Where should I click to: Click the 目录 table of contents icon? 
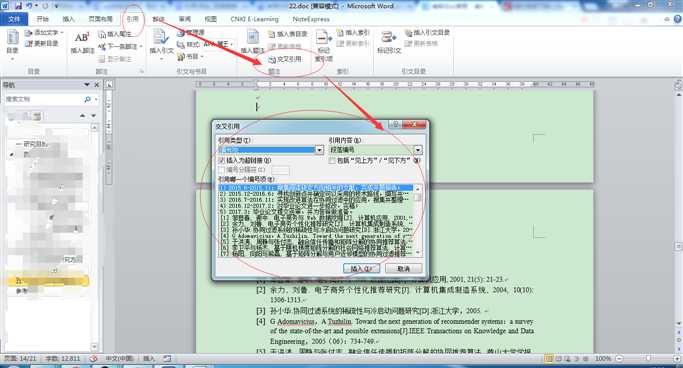[x=12, y=38]
